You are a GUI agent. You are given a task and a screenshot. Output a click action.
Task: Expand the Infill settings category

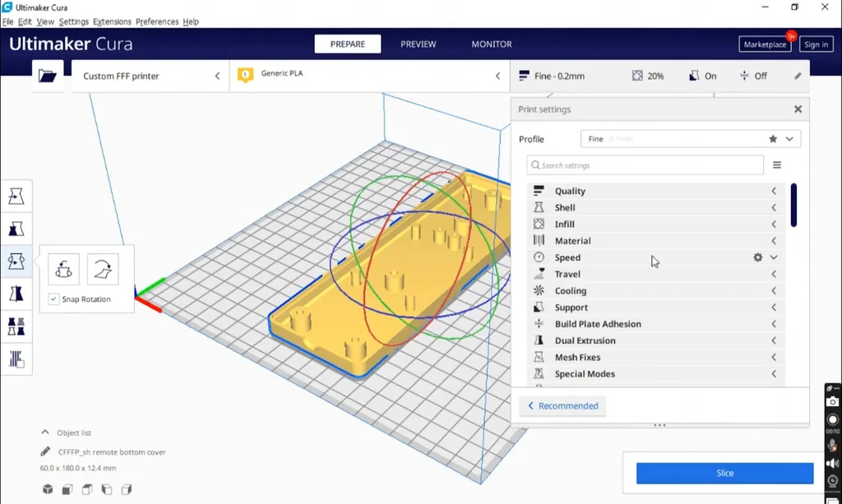point(655,224)
